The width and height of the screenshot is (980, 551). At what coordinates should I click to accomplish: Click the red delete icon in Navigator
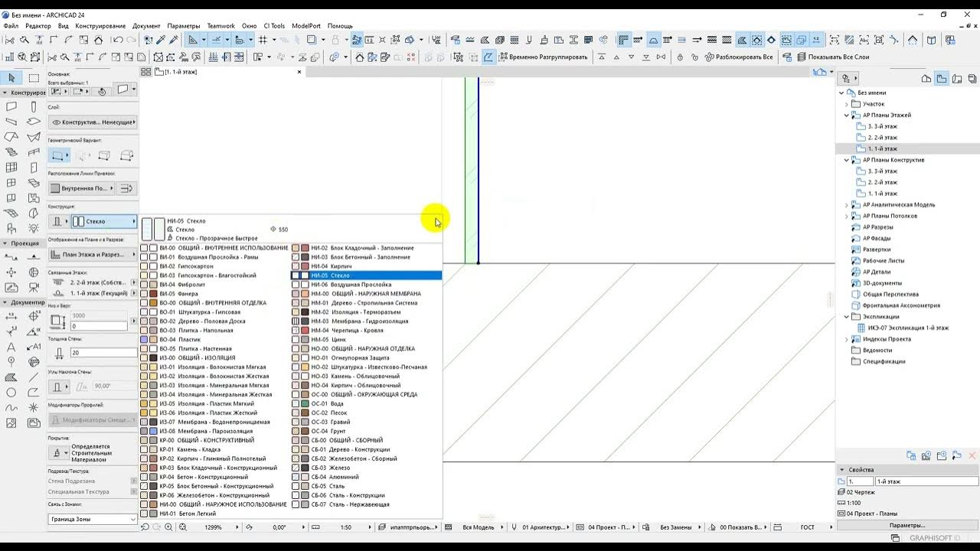(x=972, y=455)
